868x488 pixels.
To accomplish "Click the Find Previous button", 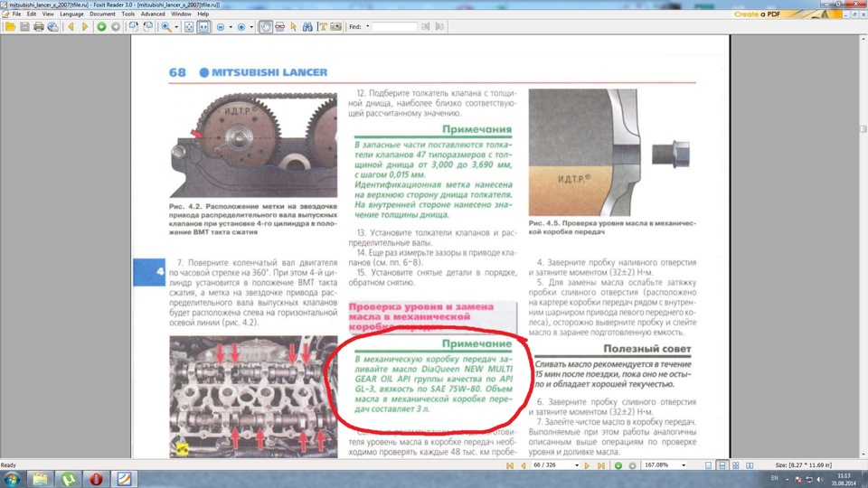I will pos(426,26).
